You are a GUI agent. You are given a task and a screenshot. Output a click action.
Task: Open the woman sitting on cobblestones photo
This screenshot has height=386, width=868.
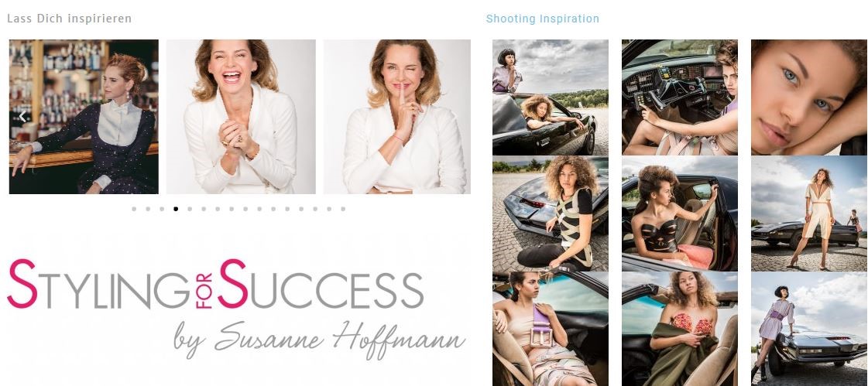click(x=551, y=213)
